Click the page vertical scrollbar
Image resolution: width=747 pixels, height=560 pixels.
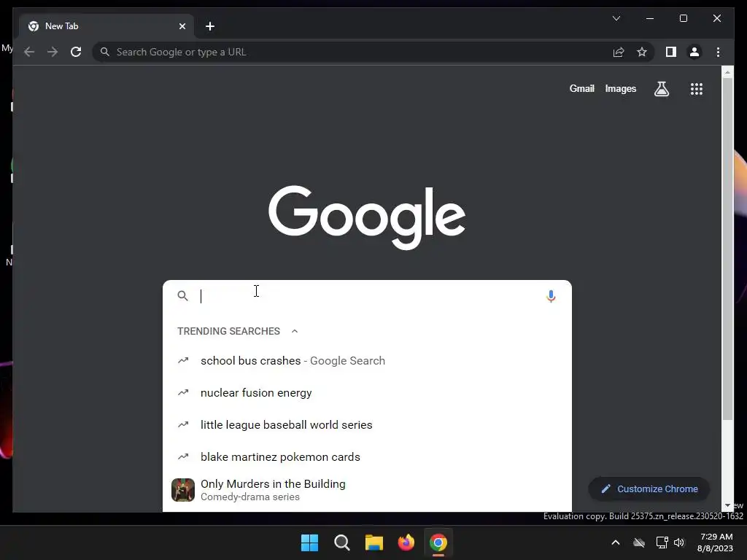[727, 249]
